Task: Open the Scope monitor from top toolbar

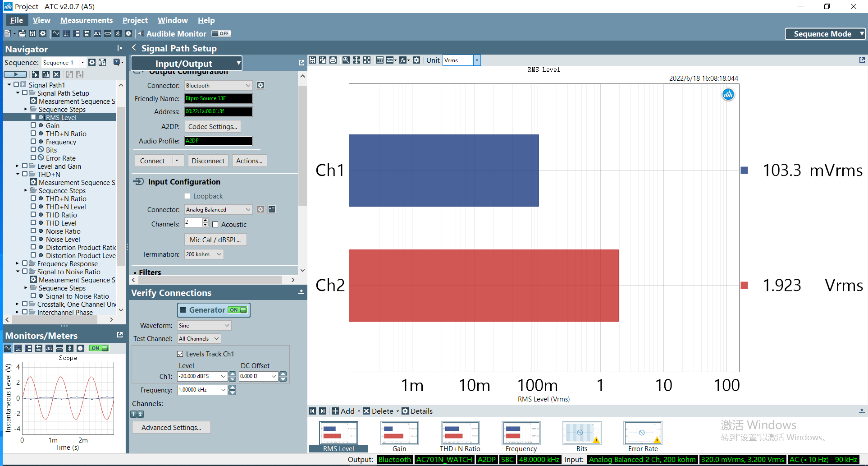Action: coord(56,33)
